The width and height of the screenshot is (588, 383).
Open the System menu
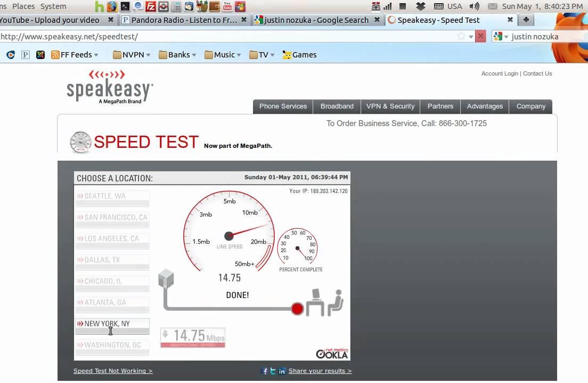pyautogui.click(x=53, y=6)
